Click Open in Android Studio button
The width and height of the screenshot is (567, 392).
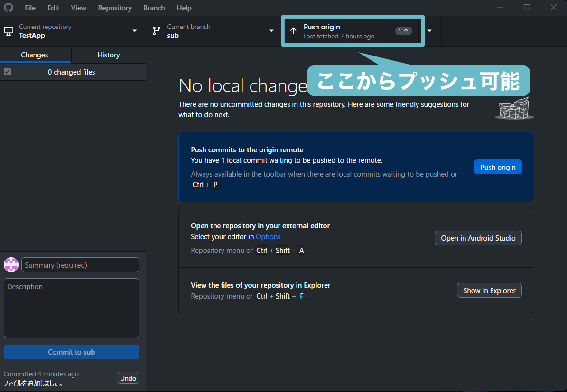(478, 238)
